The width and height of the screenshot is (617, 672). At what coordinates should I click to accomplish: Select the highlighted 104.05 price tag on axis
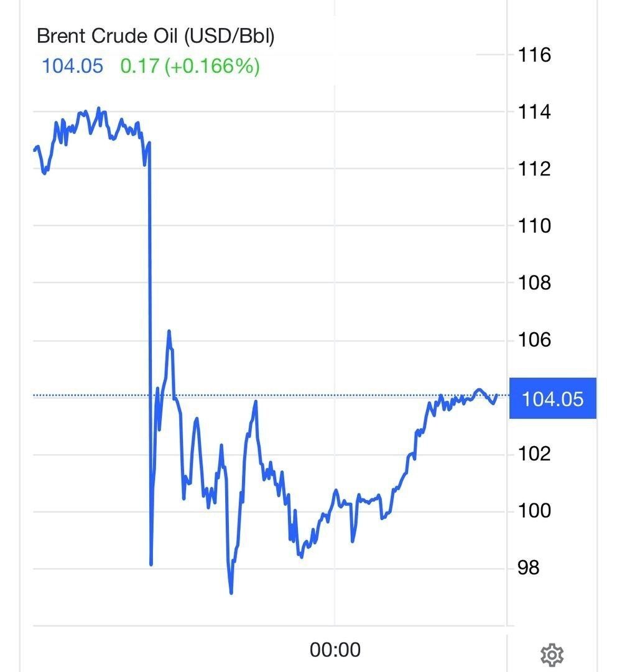point(552,398)
